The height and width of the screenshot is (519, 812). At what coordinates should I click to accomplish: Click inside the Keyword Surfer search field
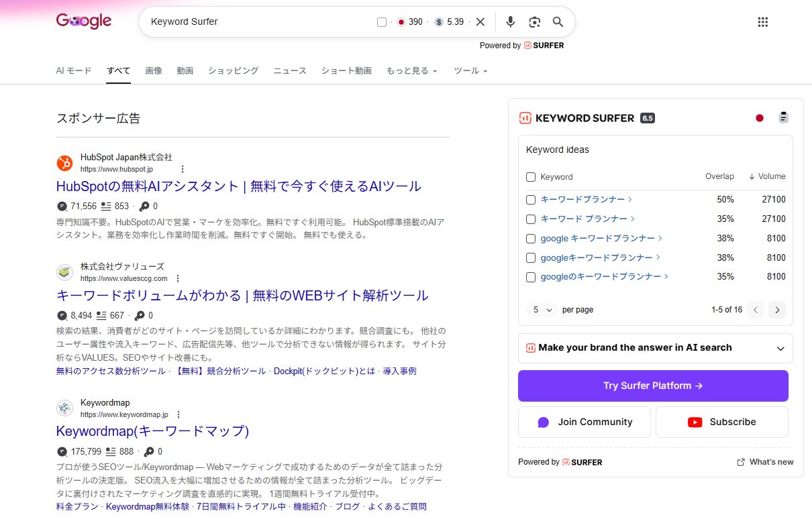pos(258,21)
